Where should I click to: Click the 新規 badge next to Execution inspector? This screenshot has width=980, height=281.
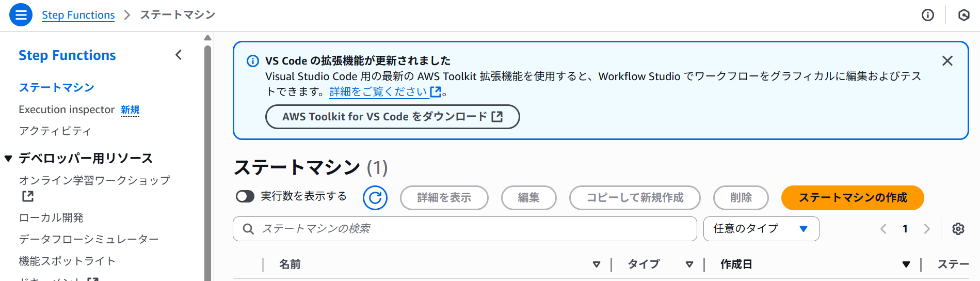point(130,110)
